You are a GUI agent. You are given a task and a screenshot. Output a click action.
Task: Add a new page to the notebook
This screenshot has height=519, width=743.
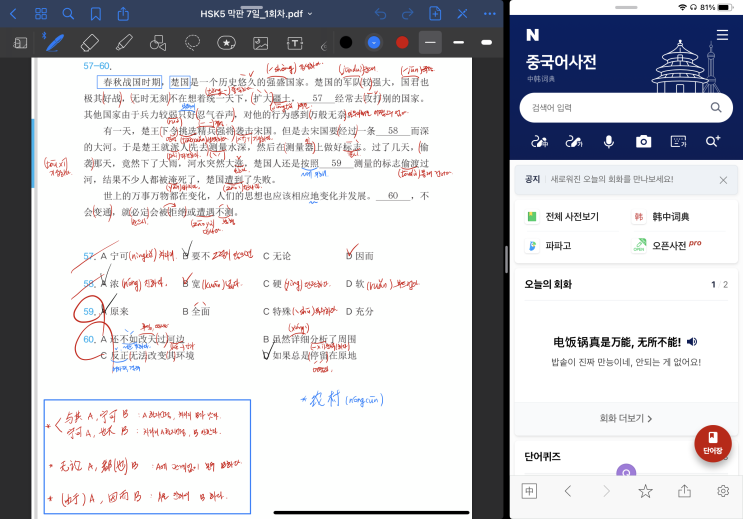coord(435,14)
